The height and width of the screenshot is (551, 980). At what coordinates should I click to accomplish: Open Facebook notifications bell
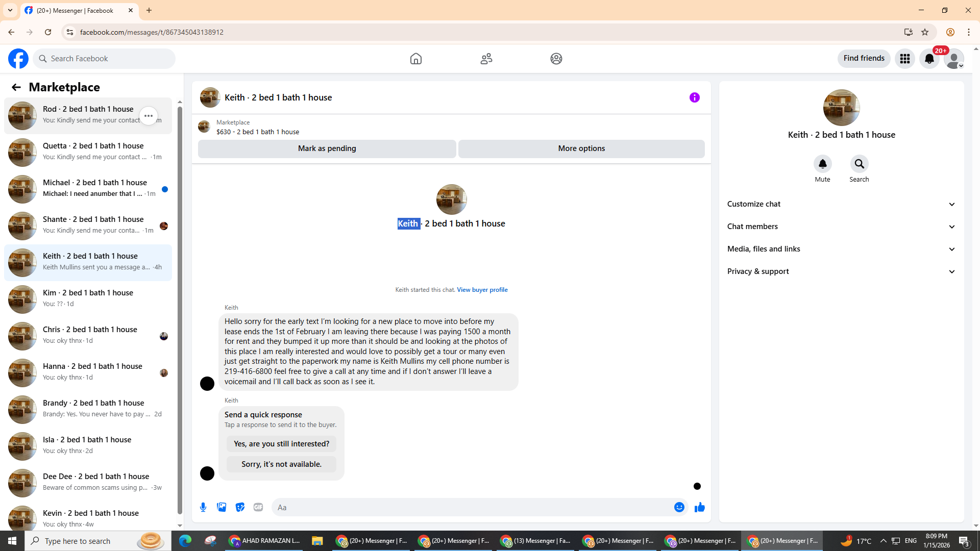[x=929, y=59]
